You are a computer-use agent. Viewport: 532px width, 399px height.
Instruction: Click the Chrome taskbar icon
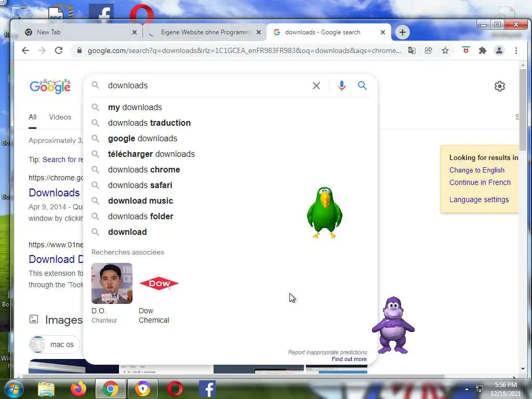point(111,389)
